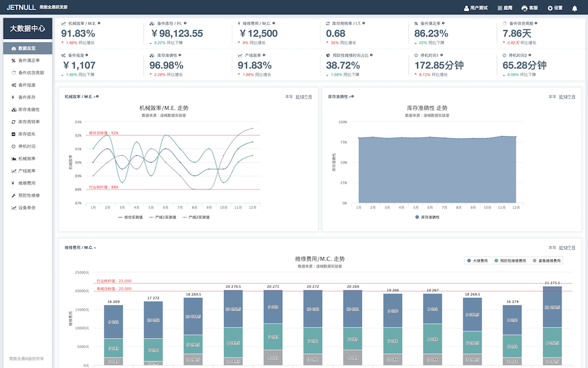This screenshot has height=368, width=588.
Task: Click the 应用 apps grid icon
Action: pyautogui.click(x=500, y=8)
